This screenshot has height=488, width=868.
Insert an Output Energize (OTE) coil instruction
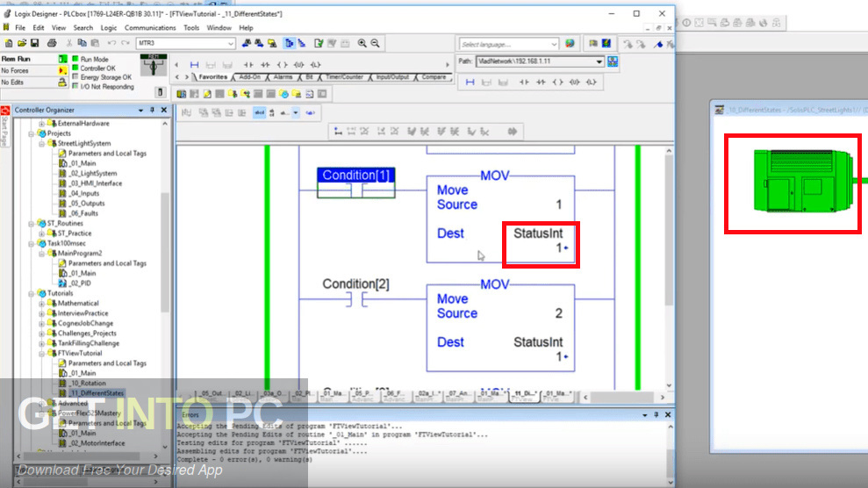coord(282,65)
